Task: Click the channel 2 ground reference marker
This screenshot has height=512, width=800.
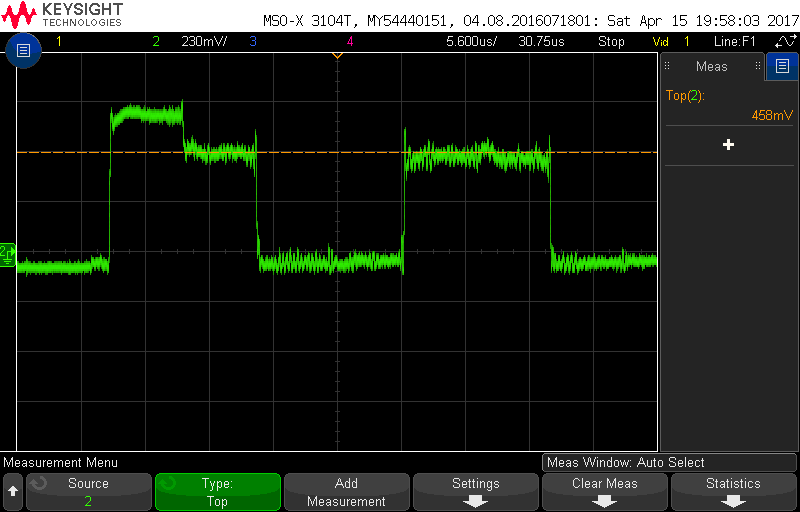Action: tap(8, 255)
